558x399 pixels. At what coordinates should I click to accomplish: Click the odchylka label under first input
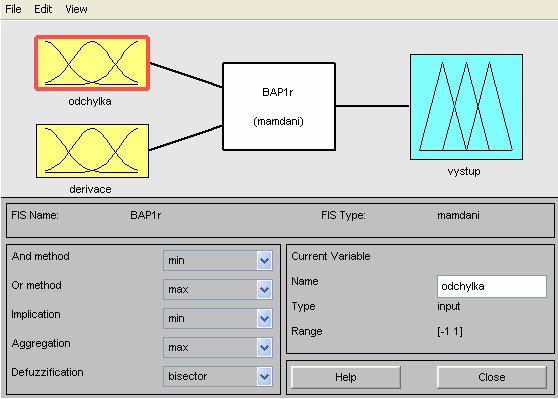[x=90, y=101]
